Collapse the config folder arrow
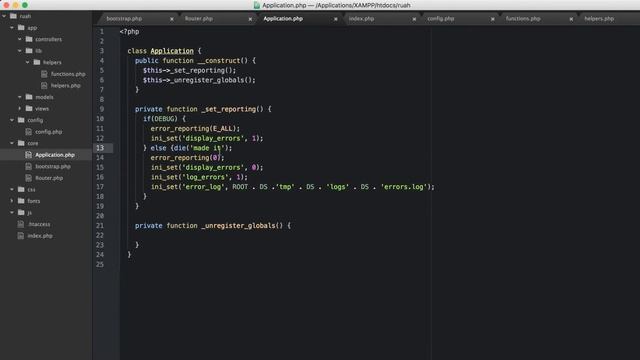The image size is (640, 360). point(12,120)
